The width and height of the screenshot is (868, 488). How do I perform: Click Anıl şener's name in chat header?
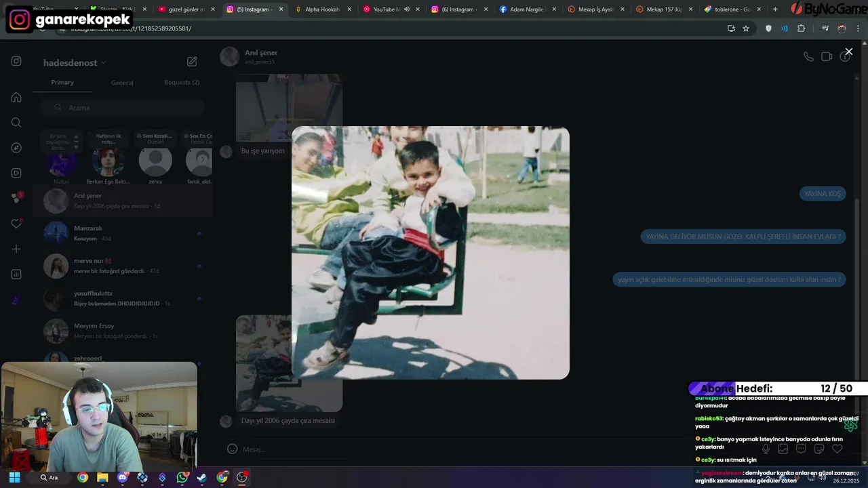pyautogui.click(x=261, y=53)
